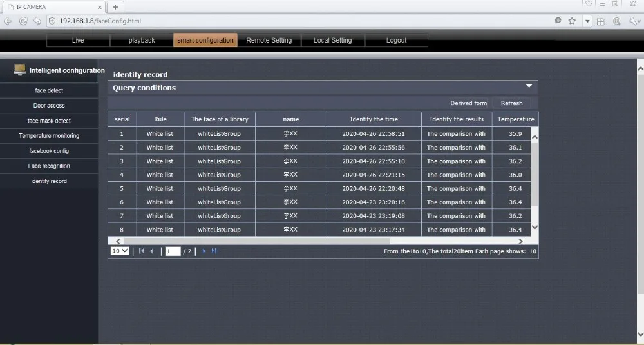
Task: Open the rows-per-page dropdown showing 10
Action: [x=120, y=251]
